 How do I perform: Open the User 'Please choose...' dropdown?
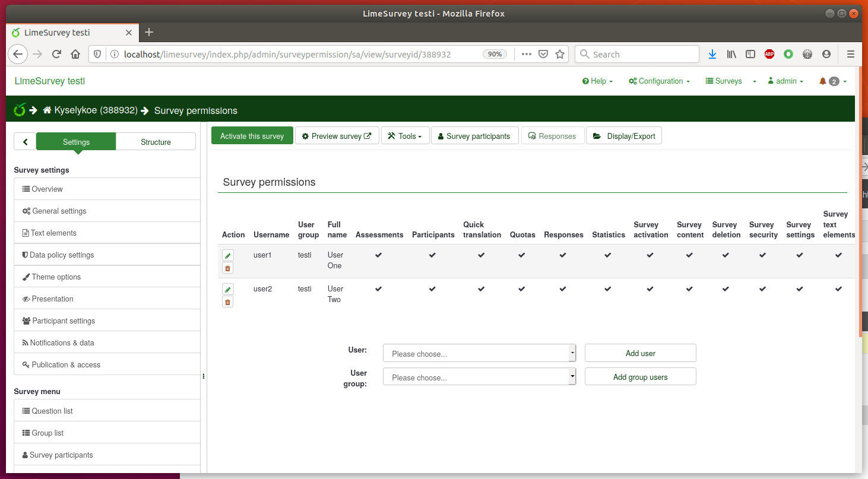click(479, 354)
